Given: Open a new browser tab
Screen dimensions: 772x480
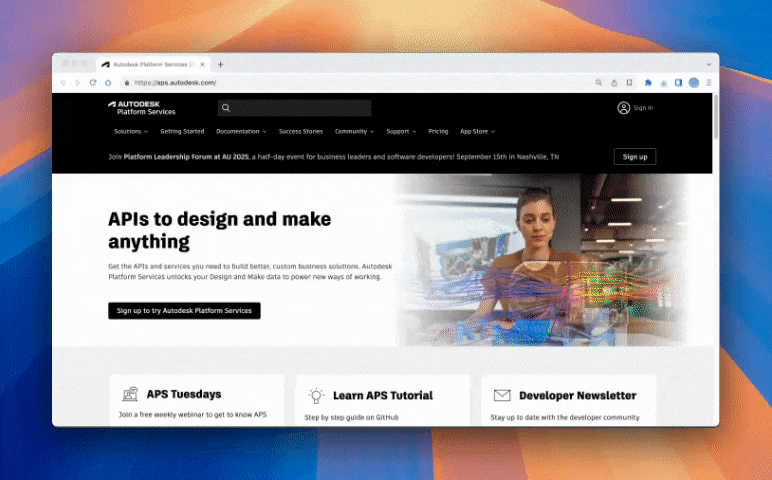Looking at the screenshot, I should tap(220, 64).
